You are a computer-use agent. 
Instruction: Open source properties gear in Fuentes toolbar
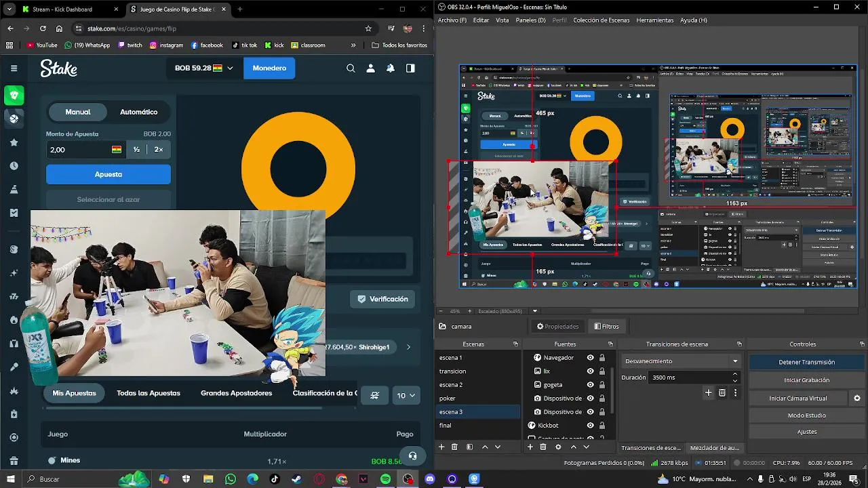[558, 447]
